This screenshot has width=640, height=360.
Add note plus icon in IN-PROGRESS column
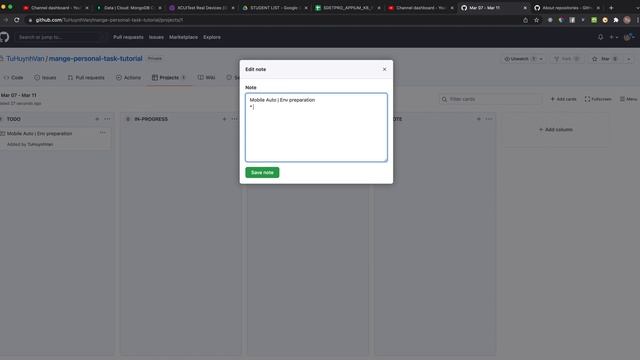[x=224, y=119]
